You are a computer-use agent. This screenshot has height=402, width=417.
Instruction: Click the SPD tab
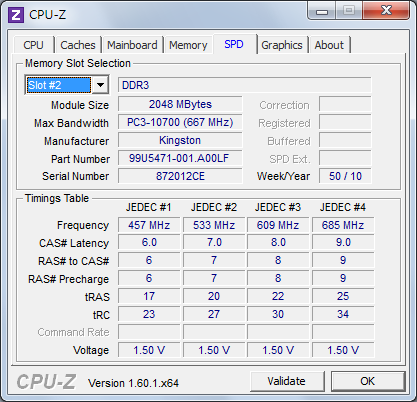(x=234, y=44)
